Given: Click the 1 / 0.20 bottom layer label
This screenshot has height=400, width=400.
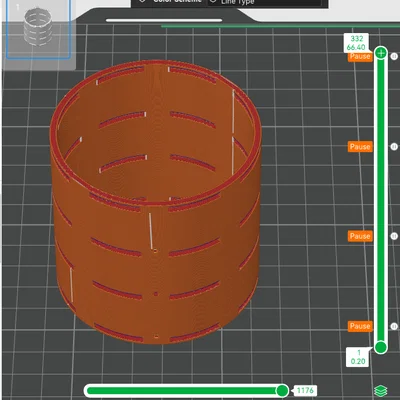Looking at the screenshot, I should [x=358, y=357].
